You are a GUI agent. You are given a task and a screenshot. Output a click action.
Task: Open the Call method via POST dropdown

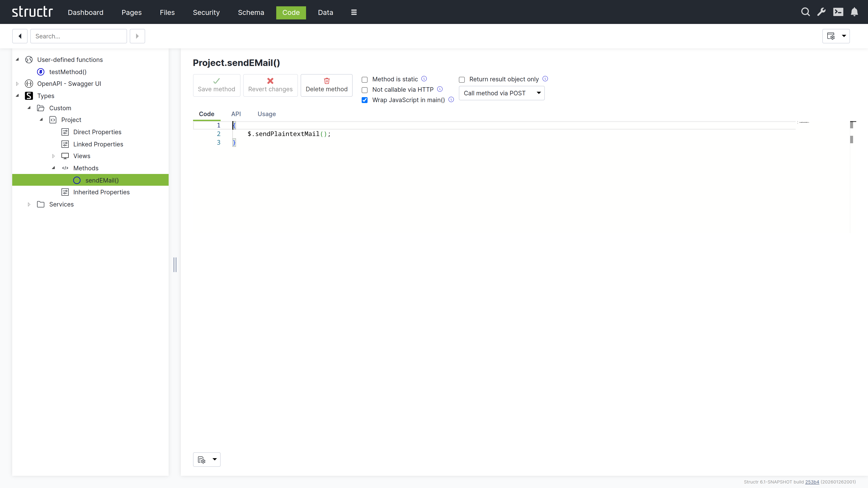501,93
